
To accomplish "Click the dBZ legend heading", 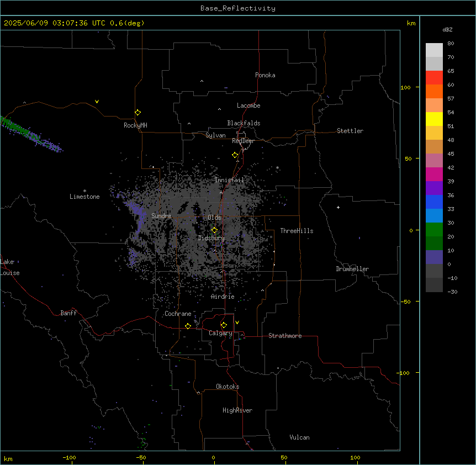I will tap(447, 29).
